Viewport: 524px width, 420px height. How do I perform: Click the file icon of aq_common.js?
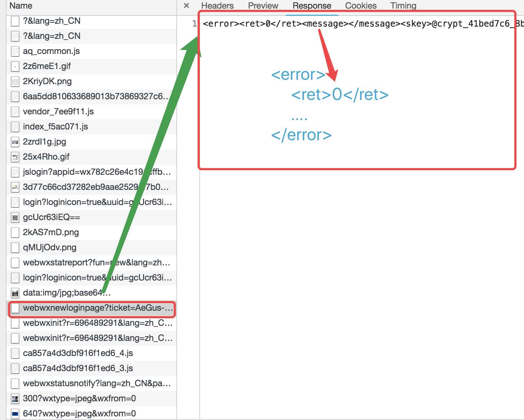coord(15,51)
